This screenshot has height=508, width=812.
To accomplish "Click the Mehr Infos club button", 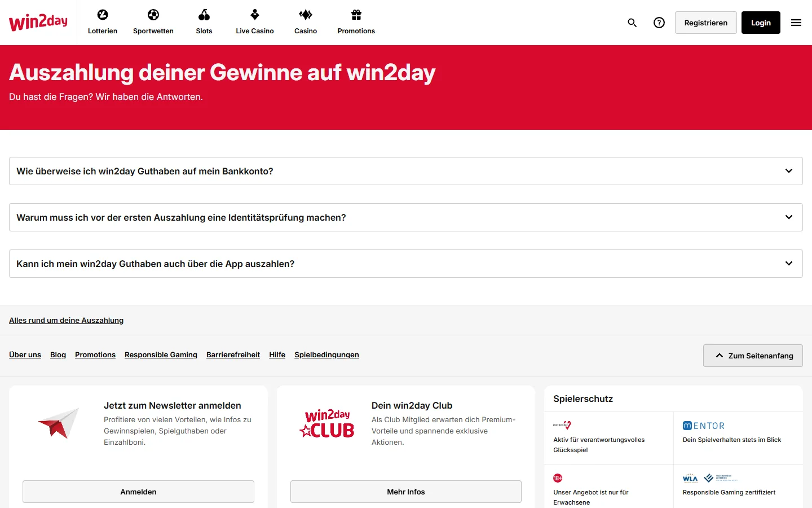I will [406, 492].
